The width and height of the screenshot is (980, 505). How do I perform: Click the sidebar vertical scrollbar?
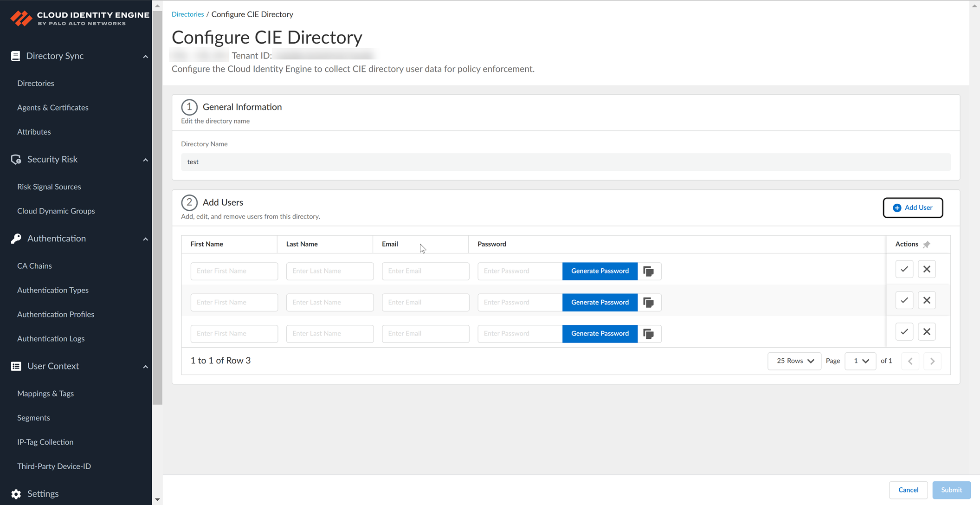157,207
